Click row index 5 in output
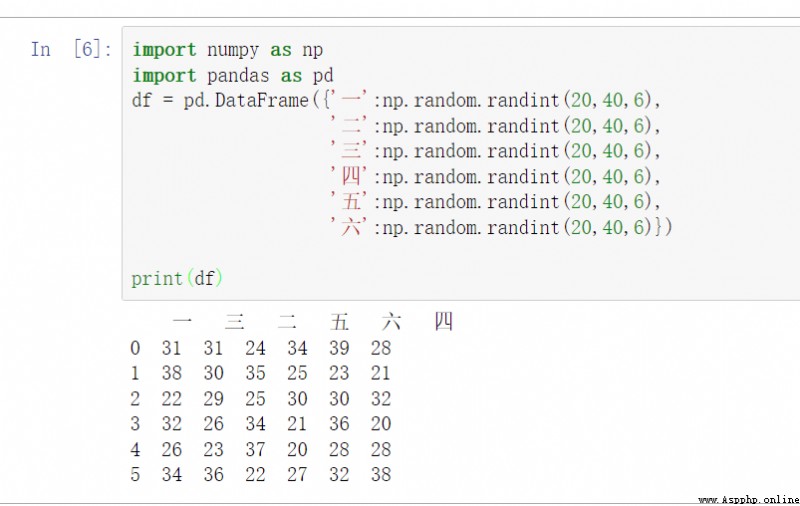This screenshot has width=800, height=506. [135, 474]
